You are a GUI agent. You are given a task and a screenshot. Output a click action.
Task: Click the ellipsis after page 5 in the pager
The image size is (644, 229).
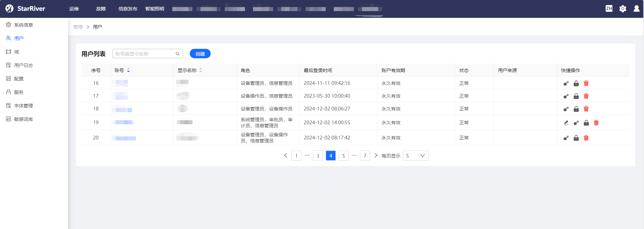coord(354,155)
